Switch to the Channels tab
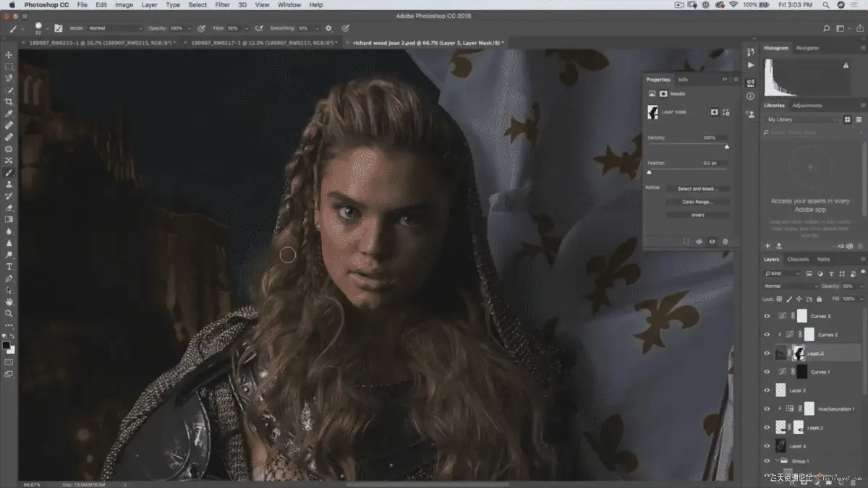Viewport: 868px width, 488px height. (x=799, y=259)
